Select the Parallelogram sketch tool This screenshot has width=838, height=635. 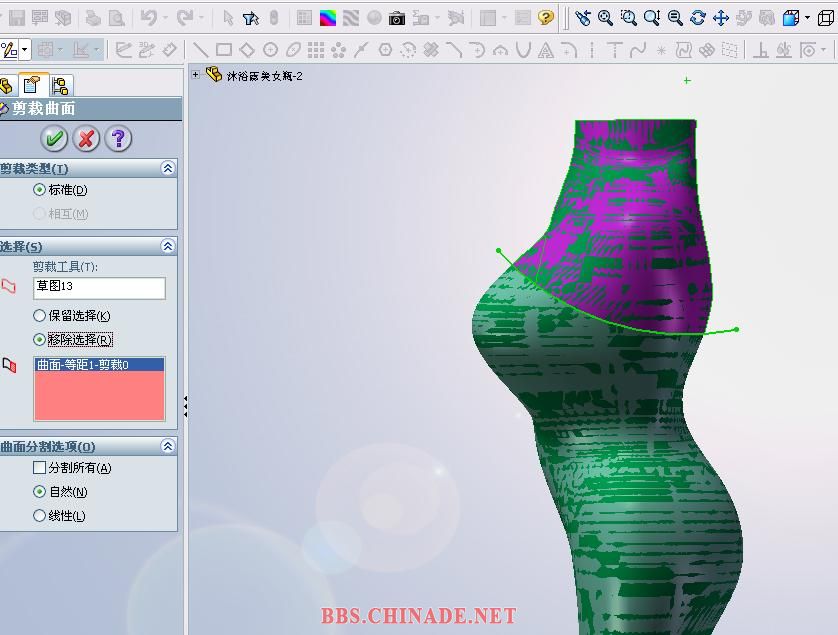(x=247, y=50)
